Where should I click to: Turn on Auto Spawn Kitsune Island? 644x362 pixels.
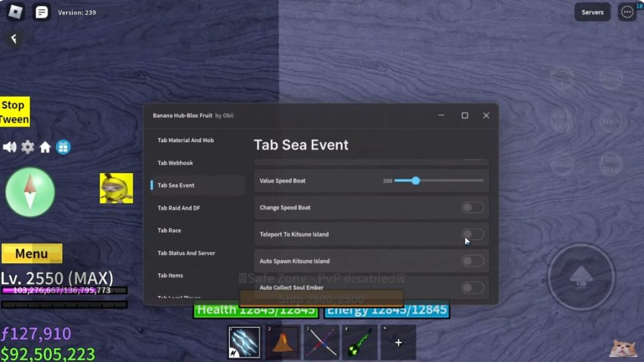pyautogui.click(x=473, y=261)
